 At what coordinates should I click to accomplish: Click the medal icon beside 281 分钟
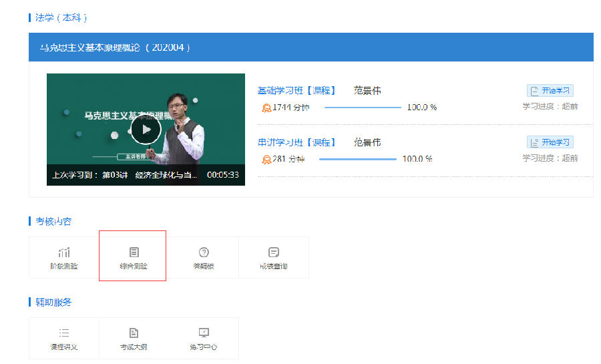point(266,159)
